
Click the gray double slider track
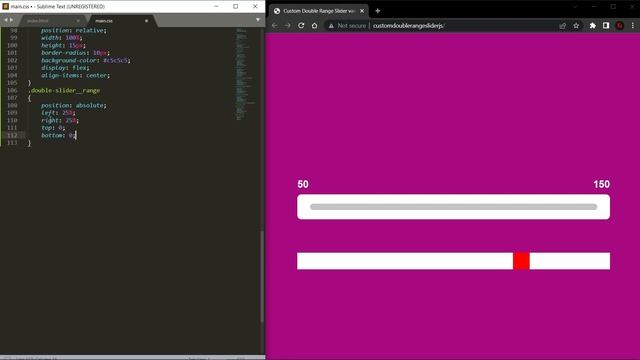[x=453, y=207]
